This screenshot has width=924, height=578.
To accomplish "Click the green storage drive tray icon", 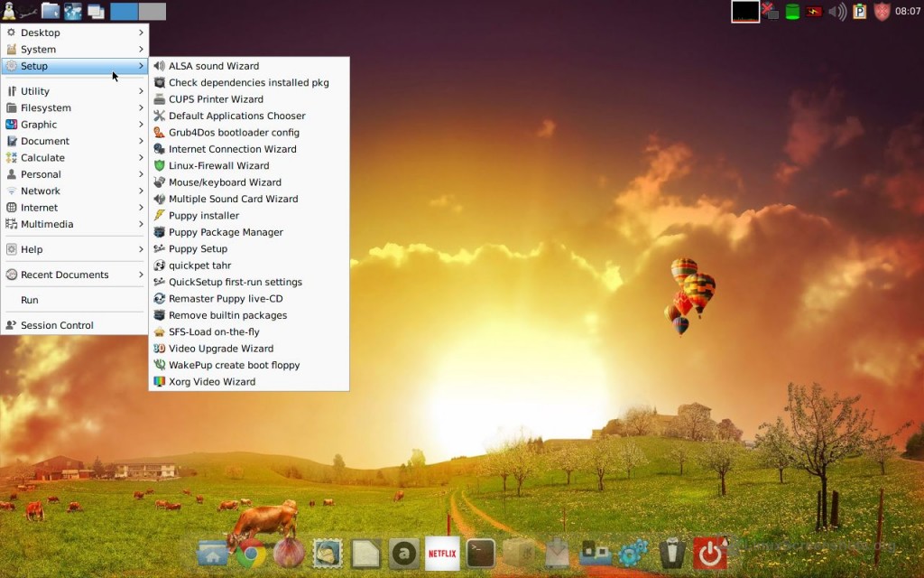I will (792, 12).
